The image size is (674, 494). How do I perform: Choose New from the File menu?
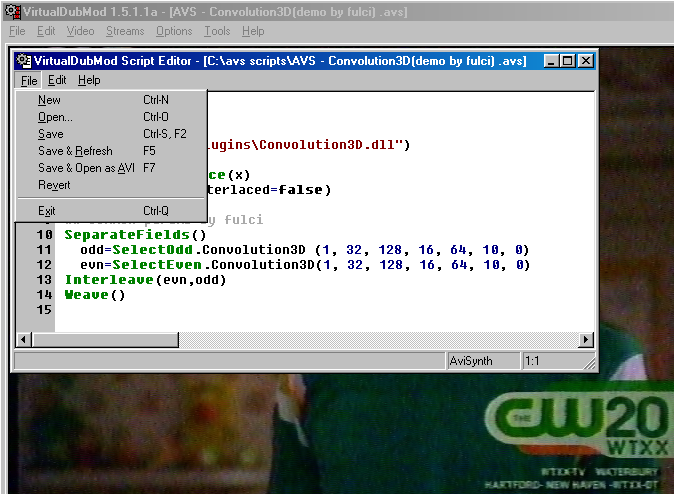(x=111, y=100)
